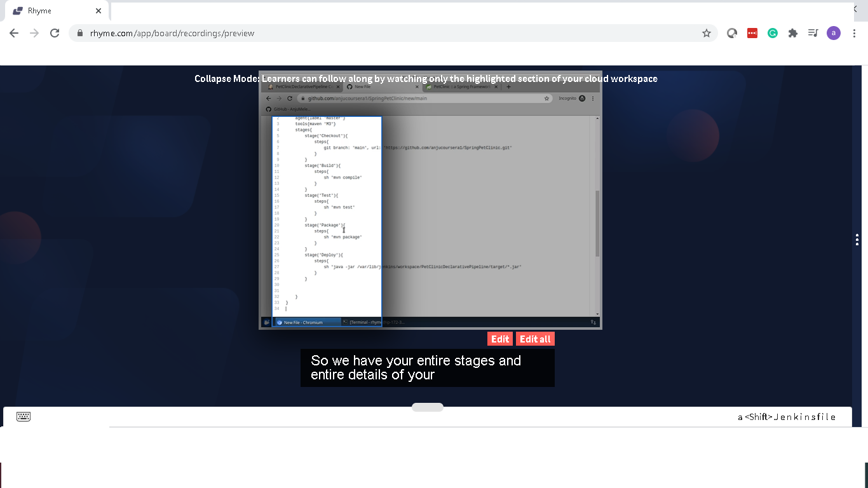Select the New File tab in recorded browser
This screenshot has height=488, width=868.
[382, 86]
